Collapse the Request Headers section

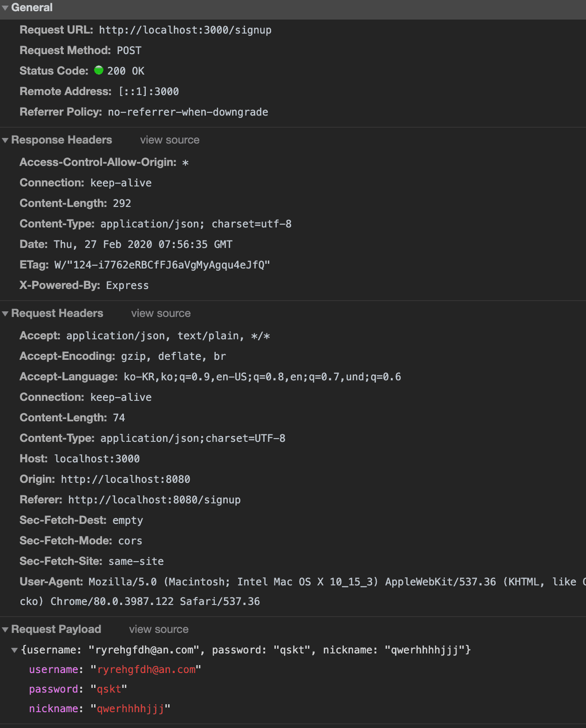point(5,314)
